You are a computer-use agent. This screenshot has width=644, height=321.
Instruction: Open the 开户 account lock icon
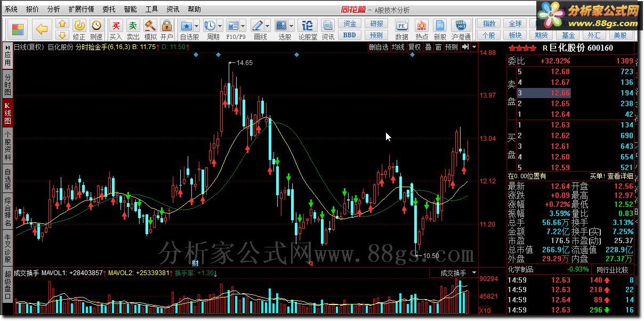tap(167, 30)
